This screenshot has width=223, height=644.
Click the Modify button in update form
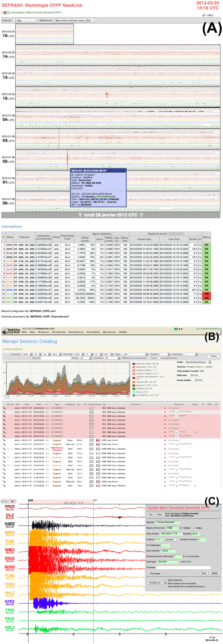pos(214,573)
